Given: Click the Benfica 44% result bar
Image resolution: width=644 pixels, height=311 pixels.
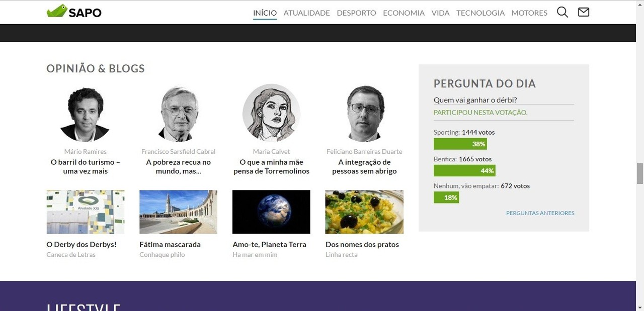Looking at the screenshot, I should pos(464,171).
